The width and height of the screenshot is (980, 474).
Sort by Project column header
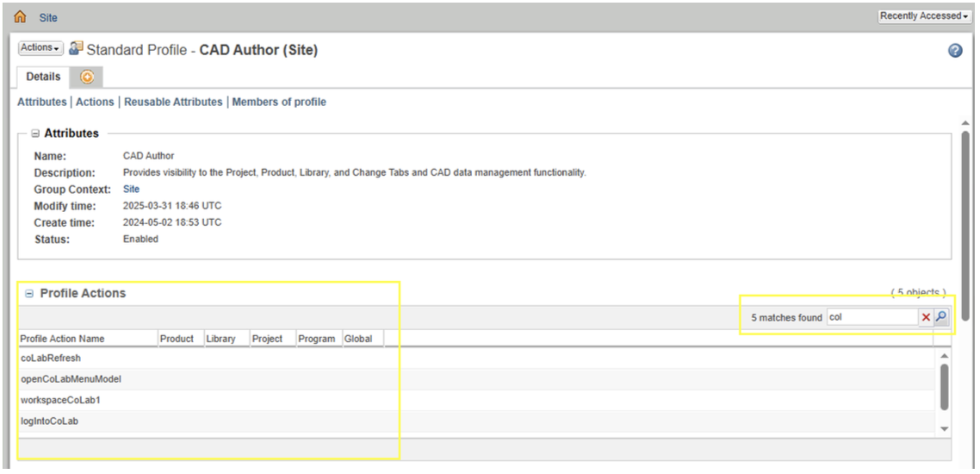coord(273,339)
